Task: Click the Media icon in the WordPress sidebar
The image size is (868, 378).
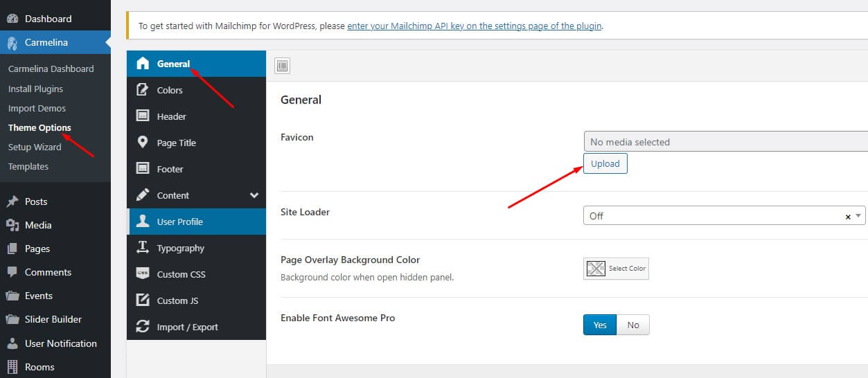Action: click(x=12, y=225)
